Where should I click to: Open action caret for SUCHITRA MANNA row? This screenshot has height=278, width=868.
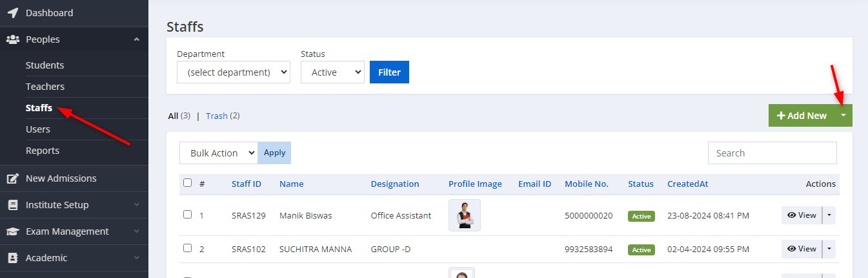point(829,249)
